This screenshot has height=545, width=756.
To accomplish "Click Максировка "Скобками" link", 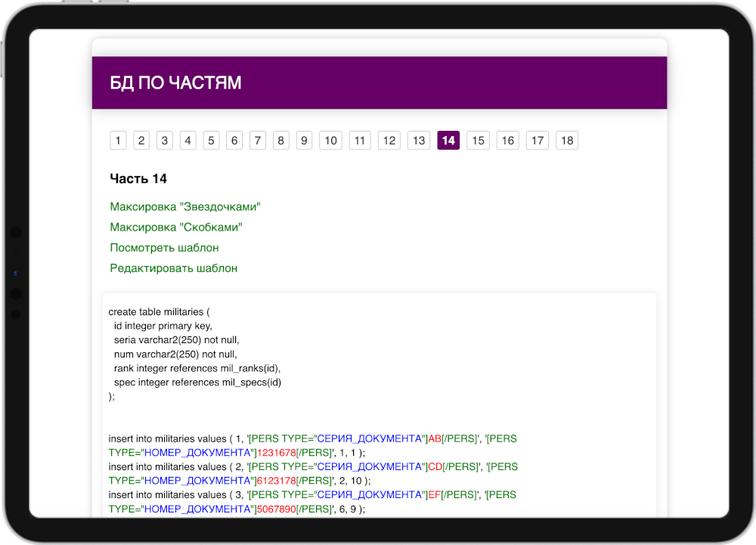I will click(176, 228).
